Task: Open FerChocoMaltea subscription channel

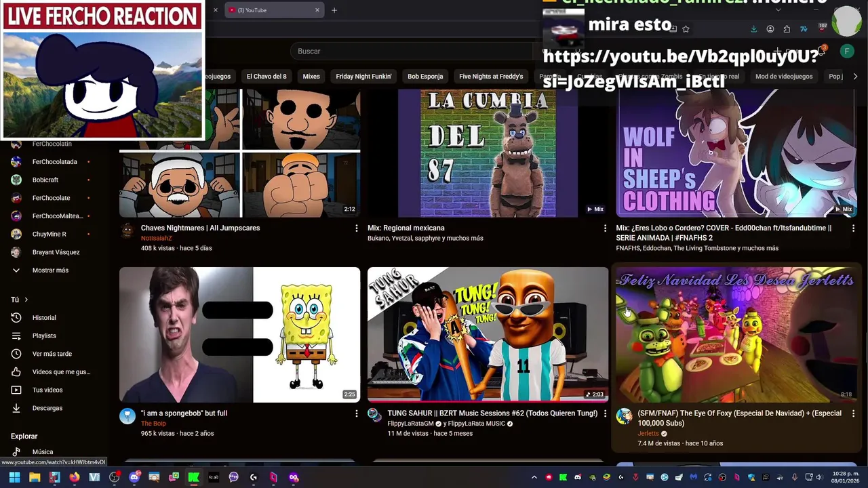Action: [x=58, y=216]
